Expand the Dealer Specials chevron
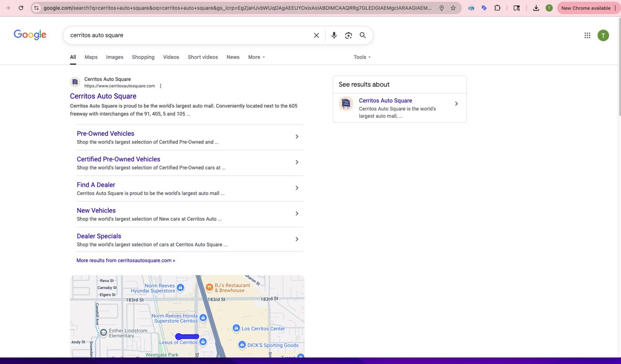The image size is (621, 364). point(297,239)
